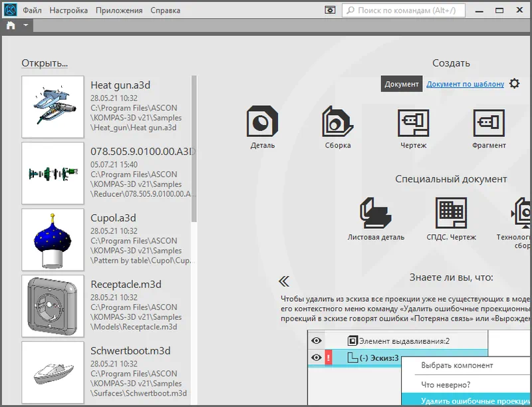
Task: Select the Элемент выдавливания:2 tree row
Action: [x=398, y=340]
